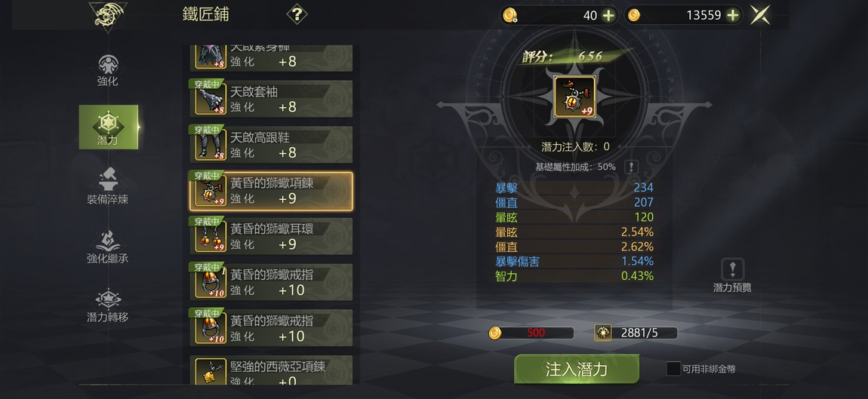The width and height of the screenshot is (868, 399).
Task: Open the question mark help icon
Action: pyautogui.click(x=297, y=14)
